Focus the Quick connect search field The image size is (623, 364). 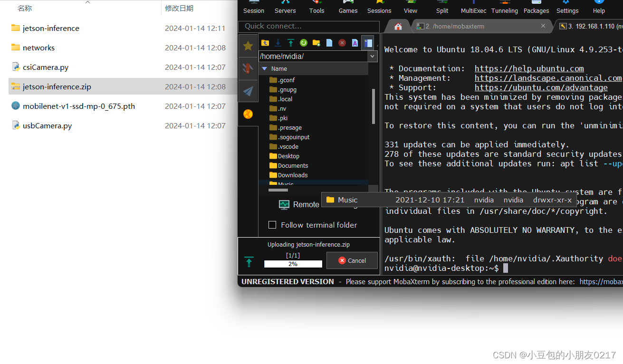click(x=309, y=26)
